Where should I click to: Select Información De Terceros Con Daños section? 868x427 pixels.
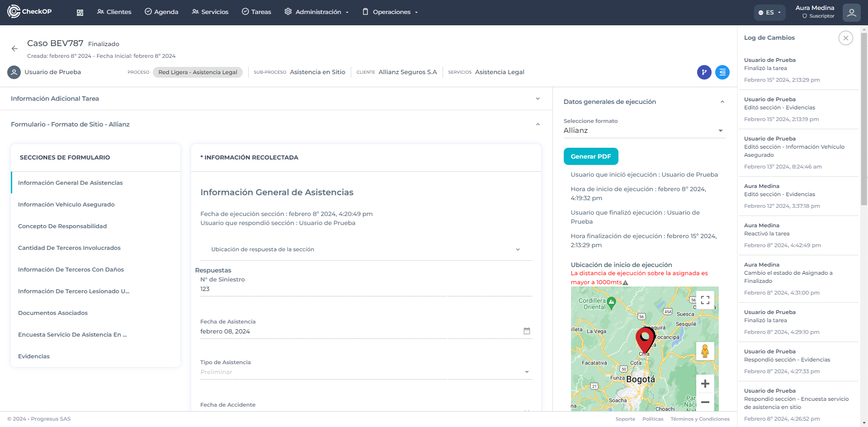[96, 269]
